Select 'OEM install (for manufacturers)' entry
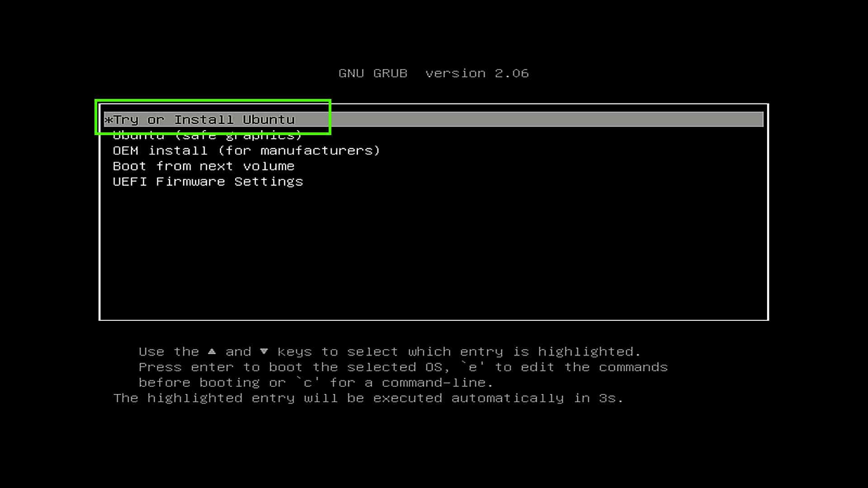This screenshot has height=488, width=868. 246,150
